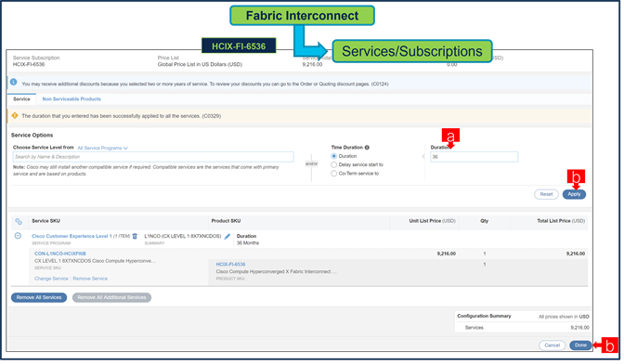
Task: Switch to the Service tab
Action: [x=21, y=100]
